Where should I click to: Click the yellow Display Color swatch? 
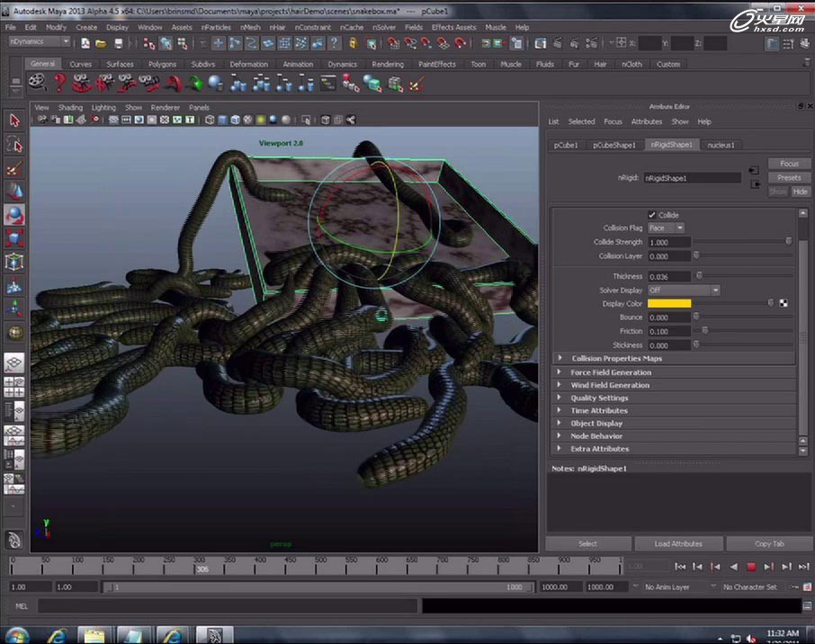click(x=669, y=304)
